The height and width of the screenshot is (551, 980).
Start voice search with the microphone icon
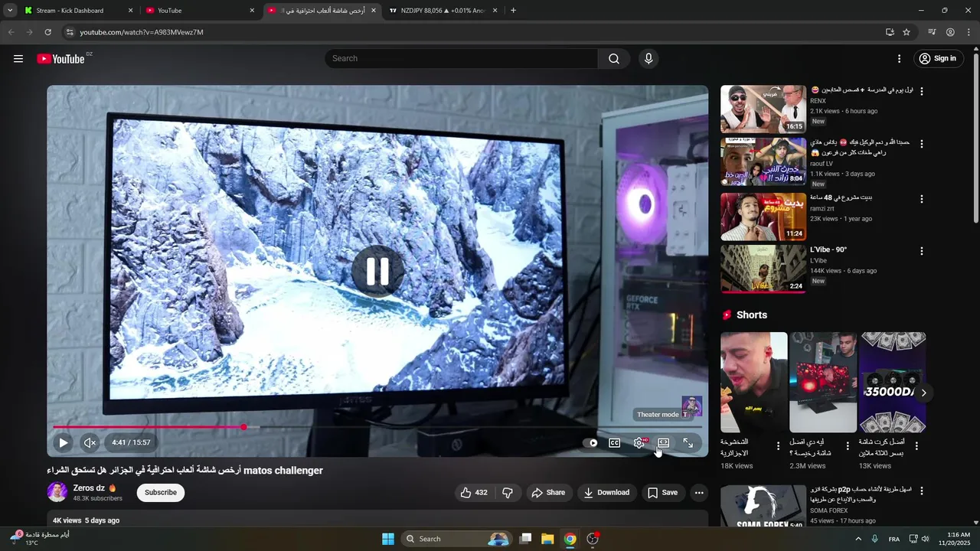(648, 59)
